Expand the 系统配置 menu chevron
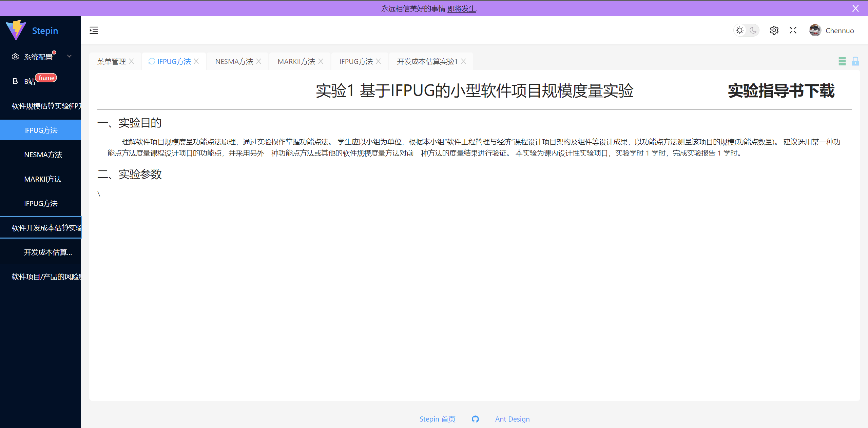 click(70, 56)
